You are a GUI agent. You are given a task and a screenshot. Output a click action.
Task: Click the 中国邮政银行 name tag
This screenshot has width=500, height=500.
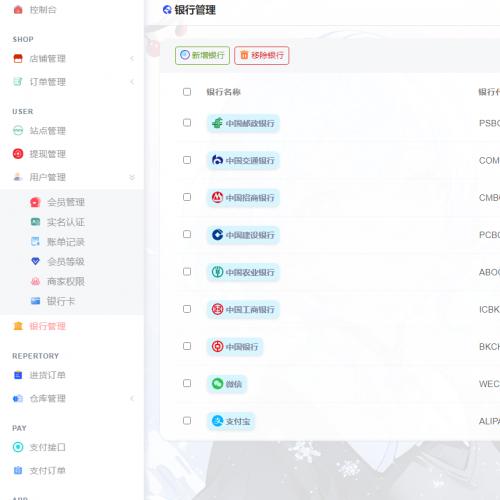[243, 123]
